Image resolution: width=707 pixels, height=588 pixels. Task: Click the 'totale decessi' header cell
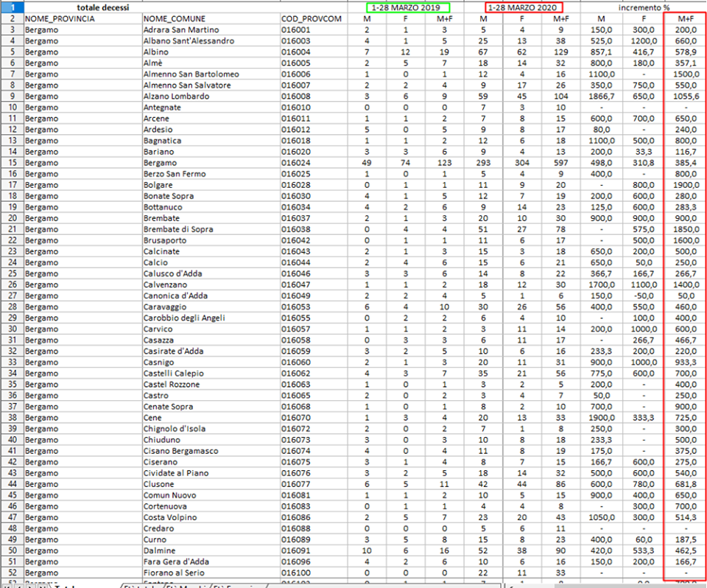point(102,7)
